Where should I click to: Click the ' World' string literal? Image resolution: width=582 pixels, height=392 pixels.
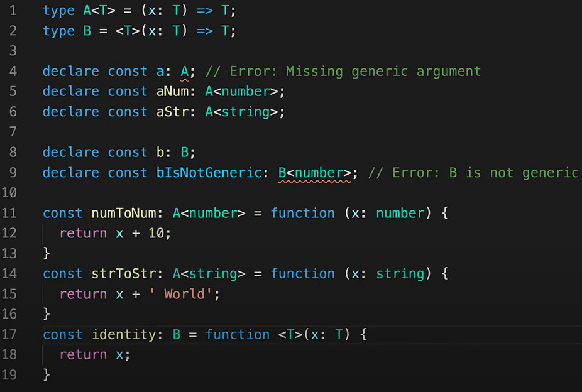(x=185, y=294)
